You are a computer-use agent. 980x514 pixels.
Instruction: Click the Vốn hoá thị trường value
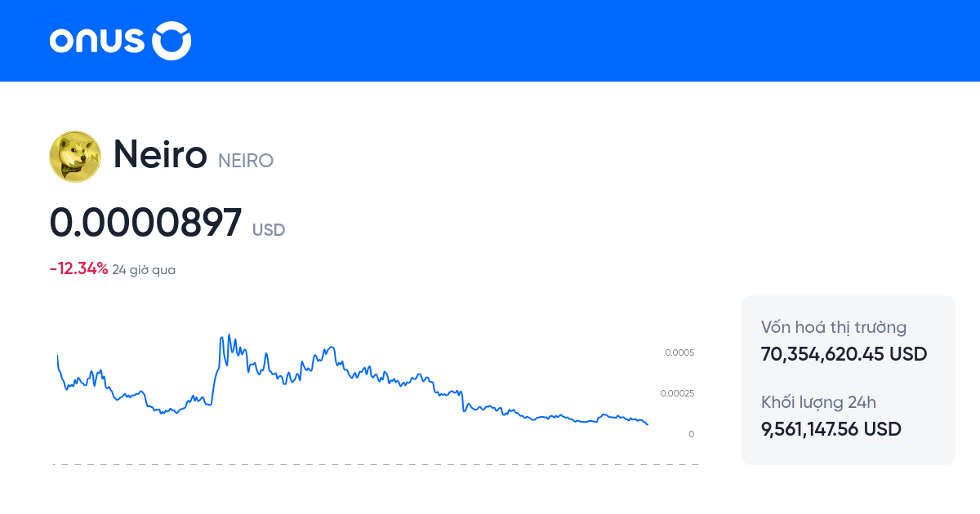tap(844, 354)
